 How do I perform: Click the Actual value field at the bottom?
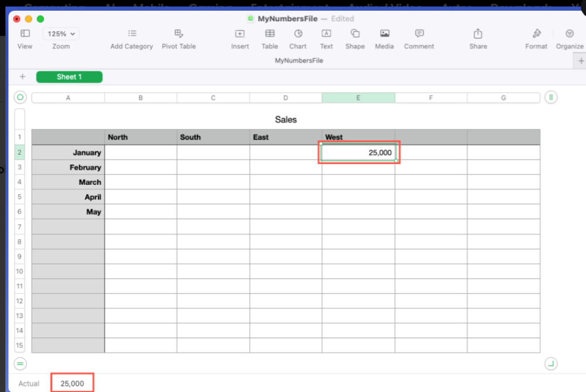click(72, 382)
